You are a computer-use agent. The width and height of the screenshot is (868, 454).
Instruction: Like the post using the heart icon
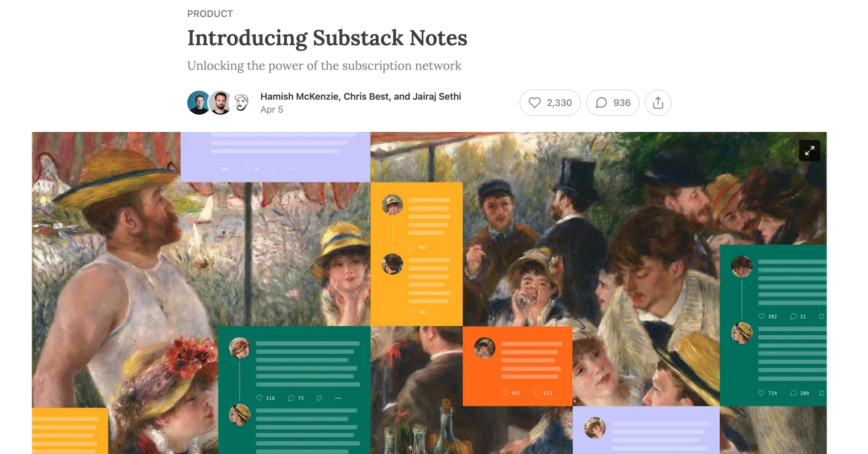(534, 103)
